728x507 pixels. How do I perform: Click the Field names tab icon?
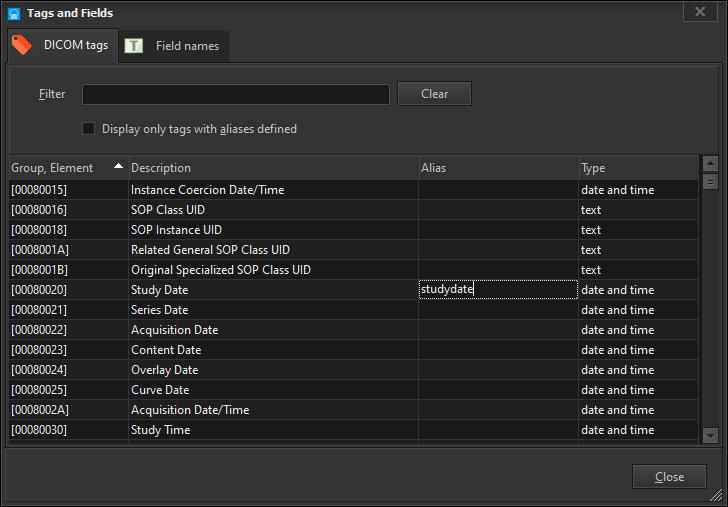(134, 46)
